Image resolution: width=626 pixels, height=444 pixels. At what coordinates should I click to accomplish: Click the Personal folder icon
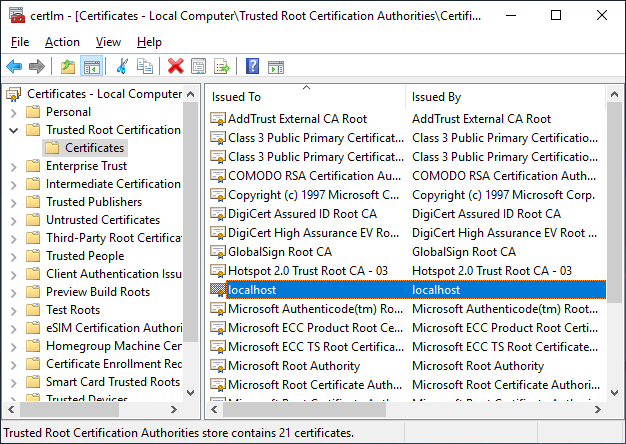coord(33,112)
